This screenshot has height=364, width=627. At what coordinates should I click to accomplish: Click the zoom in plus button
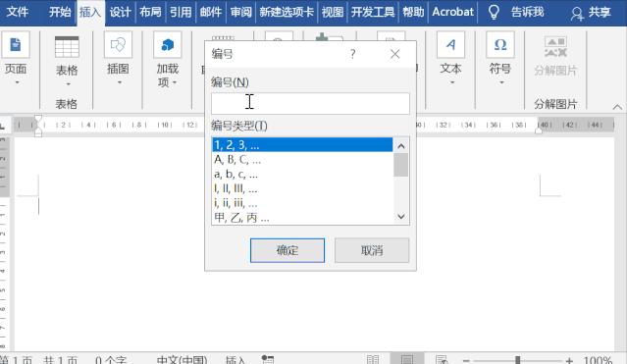point(569,360)
